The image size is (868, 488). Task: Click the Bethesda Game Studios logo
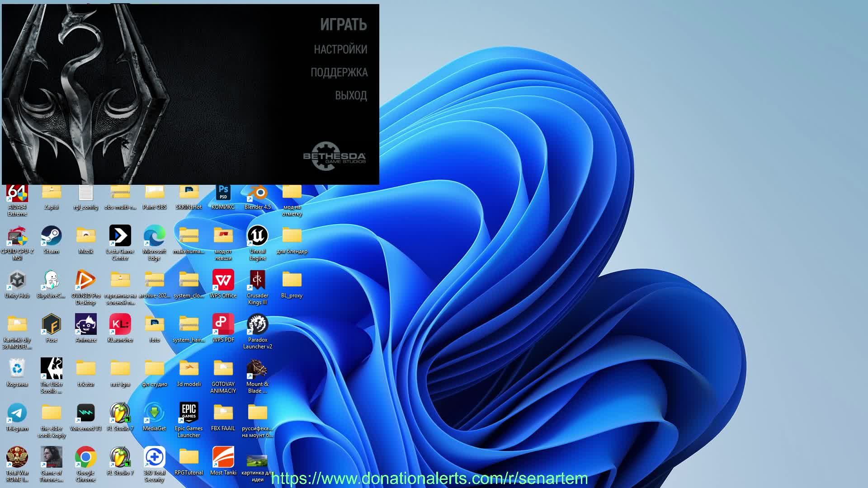pos(334,156)
